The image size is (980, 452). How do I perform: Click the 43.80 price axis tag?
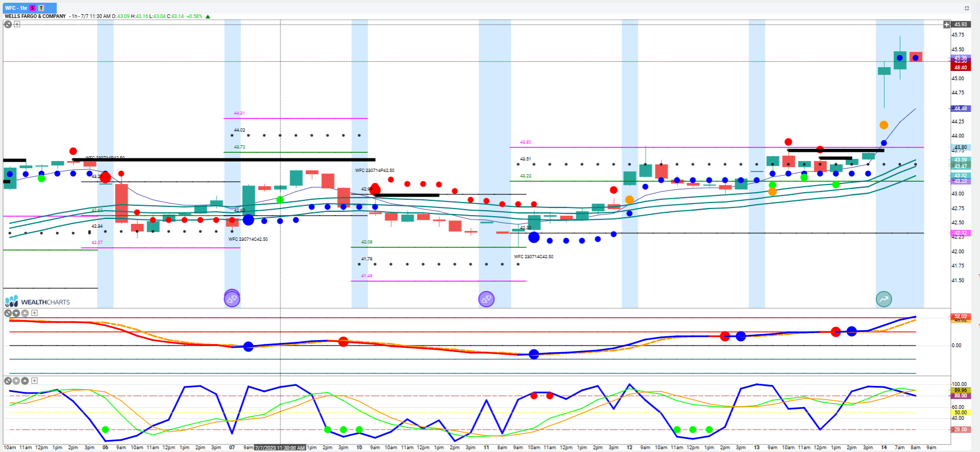pos(961,147)
